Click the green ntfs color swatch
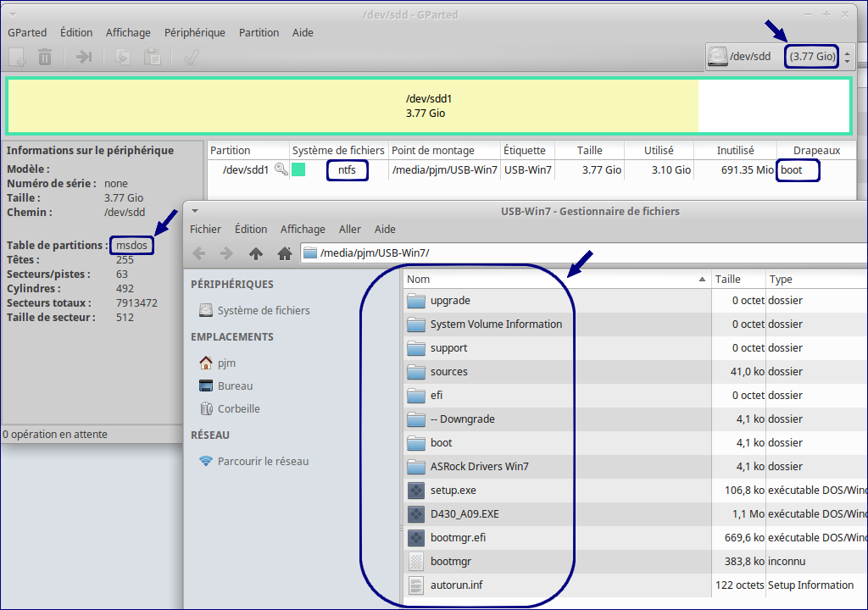Viewport: 868px width, 610px height. tap(298, 170)
